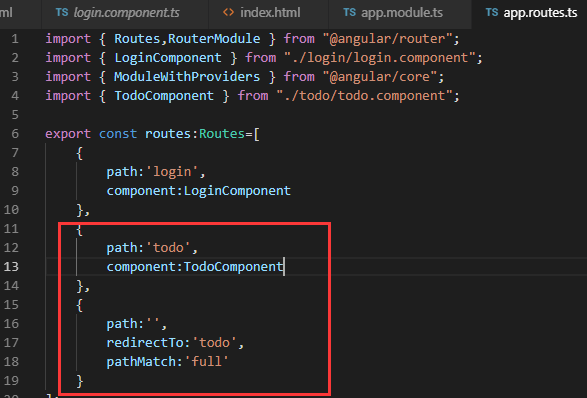Click the pathMatch key on line 18
The image size is (587, 398).
tap(141, 362)
